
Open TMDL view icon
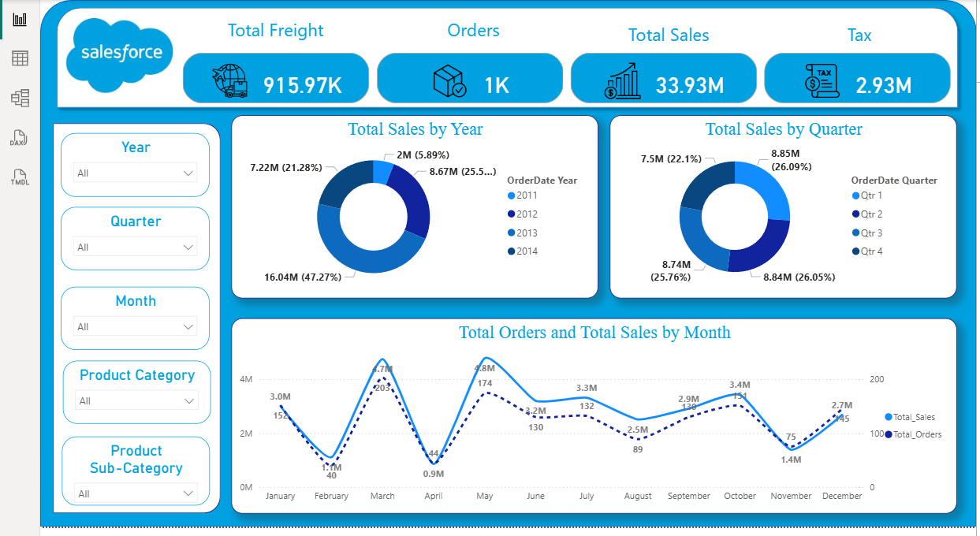click(20, 177)
